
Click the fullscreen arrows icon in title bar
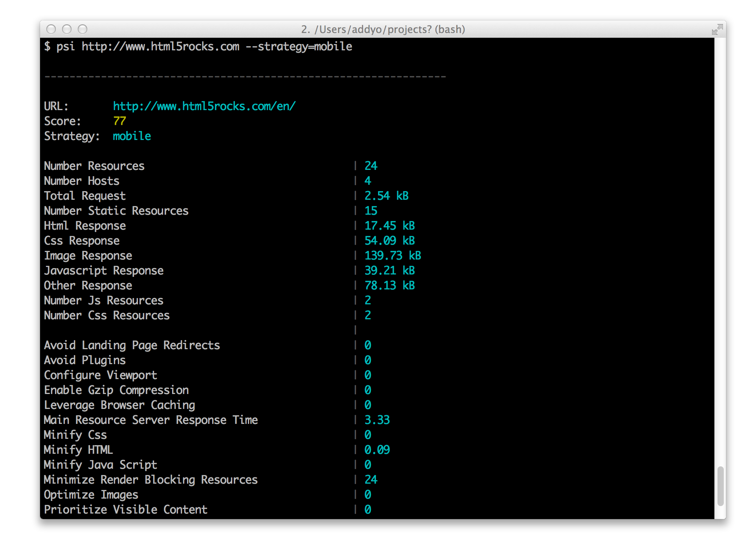(717, 29)
